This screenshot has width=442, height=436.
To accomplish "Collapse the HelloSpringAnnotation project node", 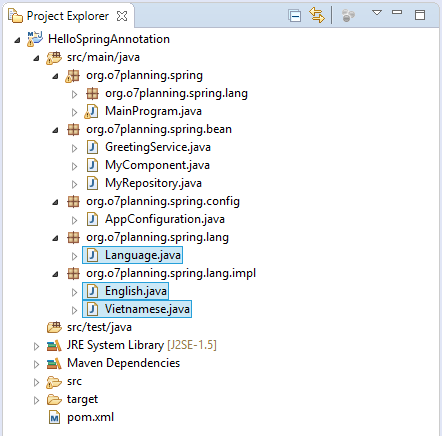I will pos(17,40).
